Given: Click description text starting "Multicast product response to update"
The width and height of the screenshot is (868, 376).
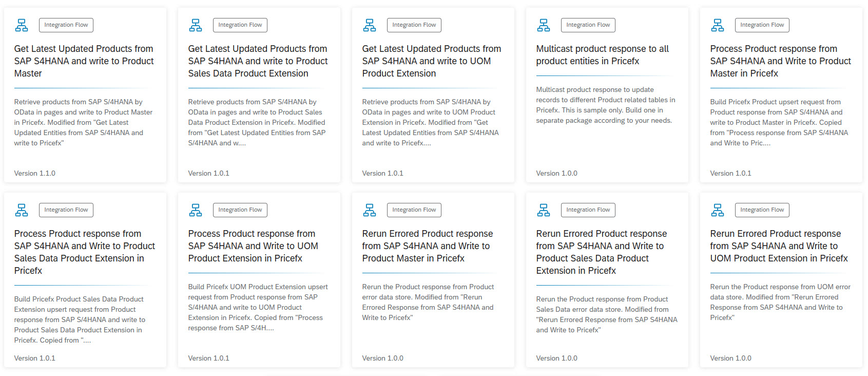Looking at the screenshot, I should point(605,105).
